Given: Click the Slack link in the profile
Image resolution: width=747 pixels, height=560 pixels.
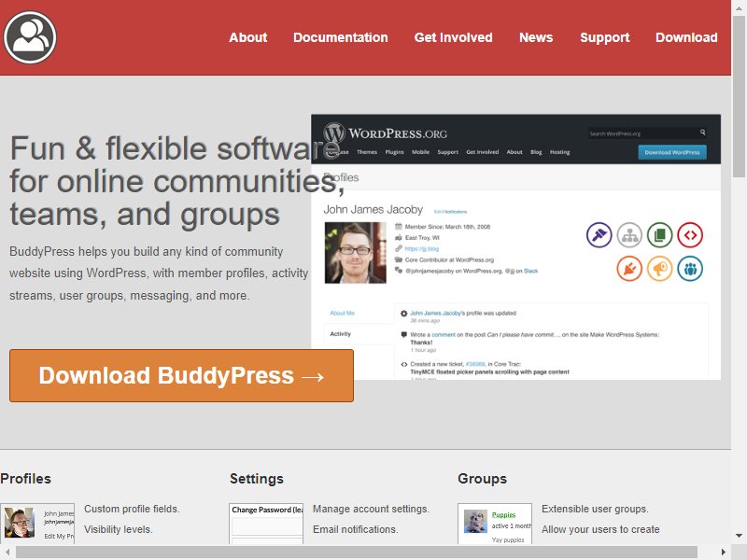Looking at the screenshot, I should coord(530,271).
